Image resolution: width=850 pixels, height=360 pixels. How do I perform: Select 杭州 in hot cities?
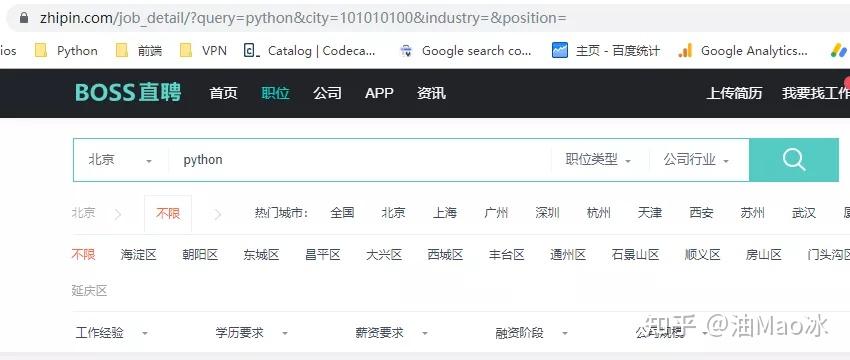coord(598,213)
